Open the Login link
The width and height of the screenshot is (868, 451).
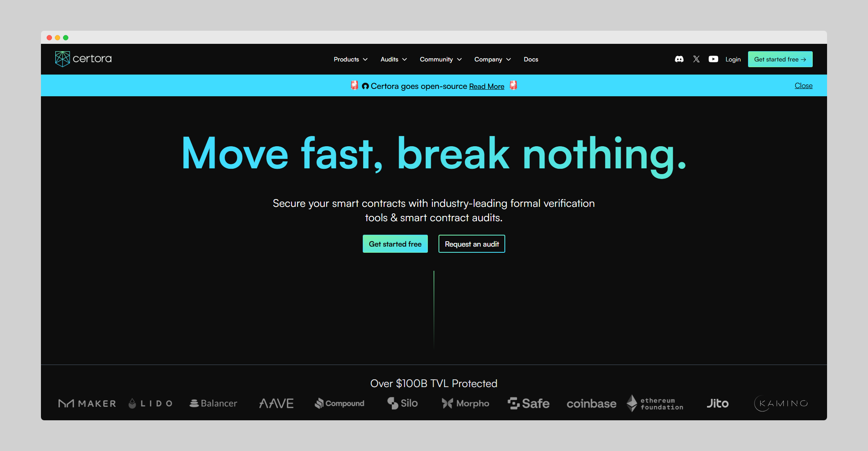tap(733, 59)
